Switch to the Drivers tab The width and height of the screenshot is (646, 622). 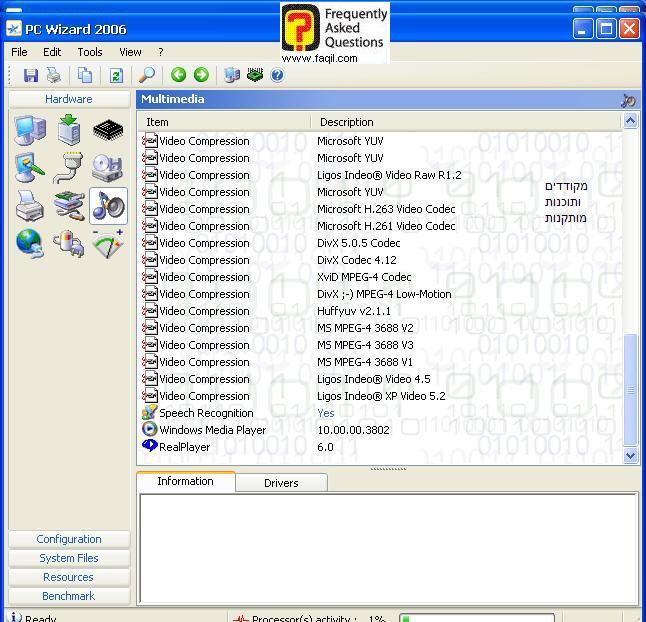[281, 483]
